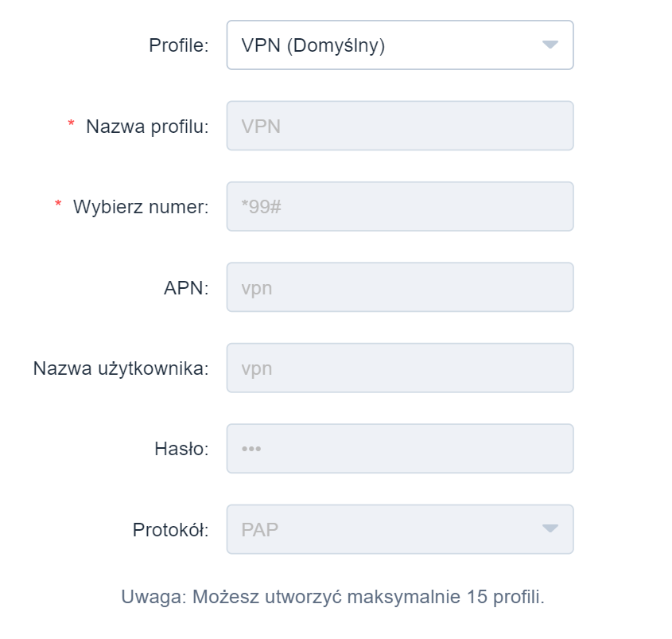Click the dots in the Hasło field

point(251,448)
